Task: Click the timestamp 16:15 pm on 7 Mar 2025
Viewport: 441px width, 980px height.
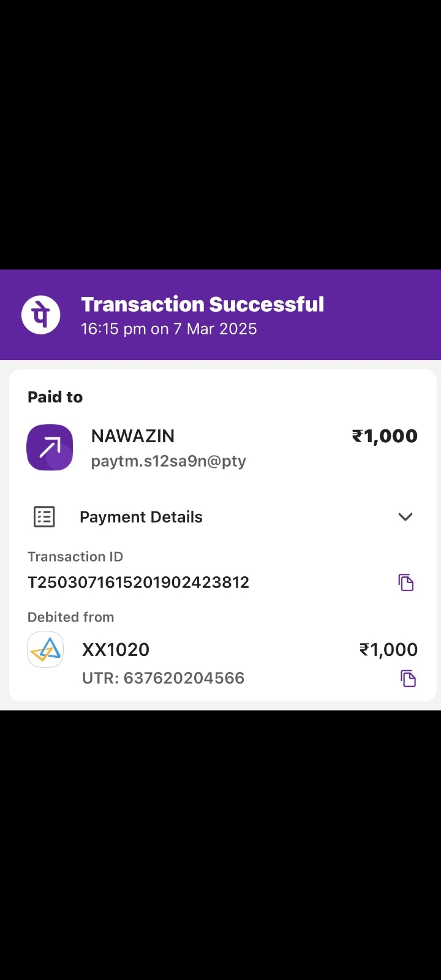Action: (169, 329)
